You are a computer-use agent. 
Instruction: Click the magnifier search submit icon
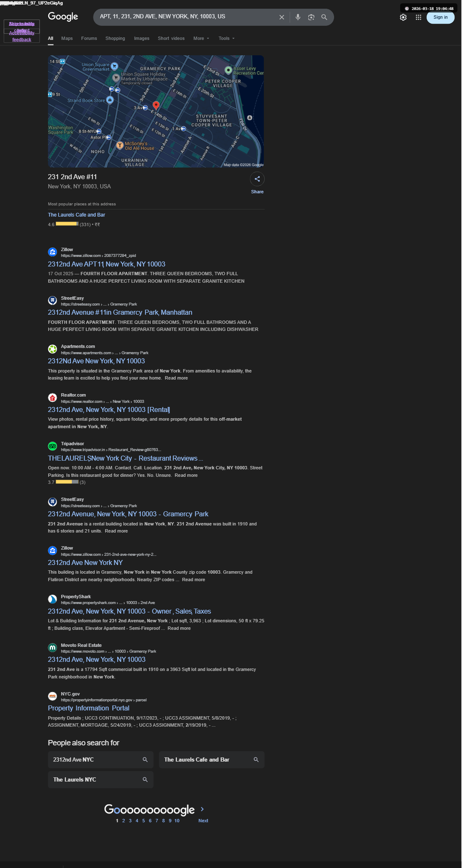click(324, 17)
